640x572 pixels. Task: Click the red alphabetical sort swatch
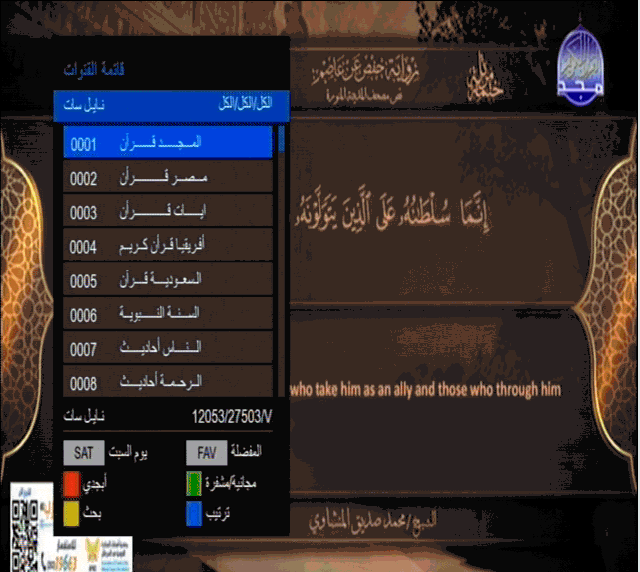tap(71, 484)
